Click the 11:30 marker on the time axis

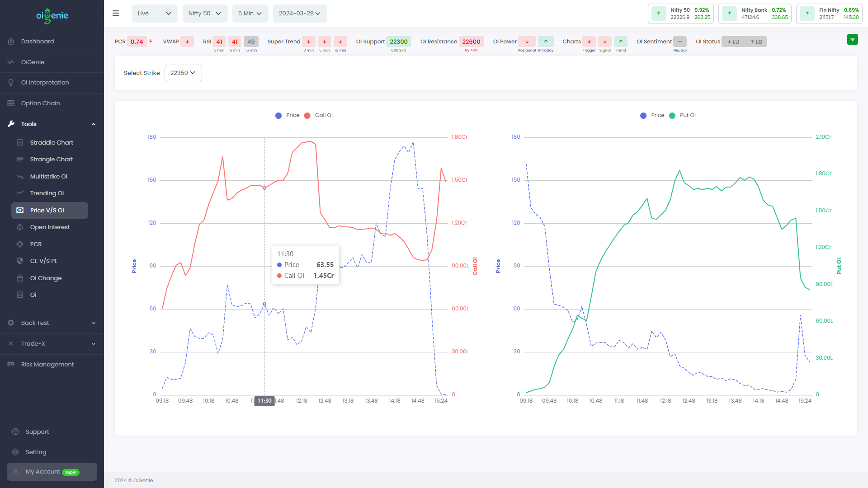[x=264, y=401]
